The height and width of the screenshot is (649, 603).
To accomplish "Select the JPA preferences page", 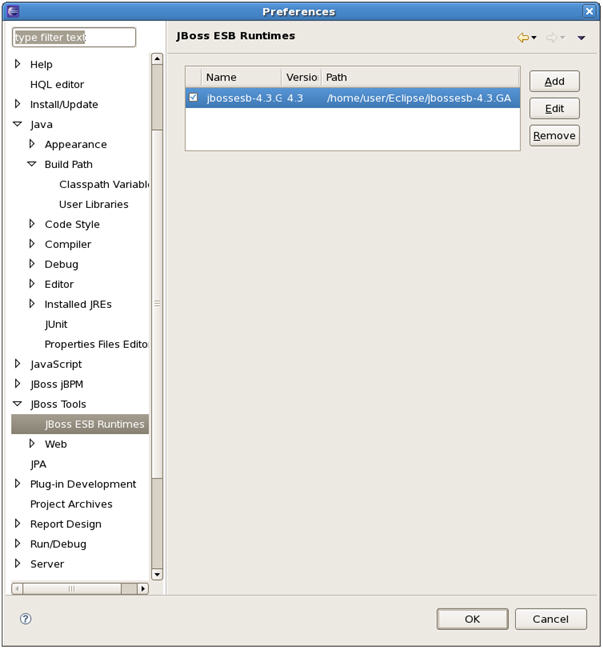I will point(38,464).
